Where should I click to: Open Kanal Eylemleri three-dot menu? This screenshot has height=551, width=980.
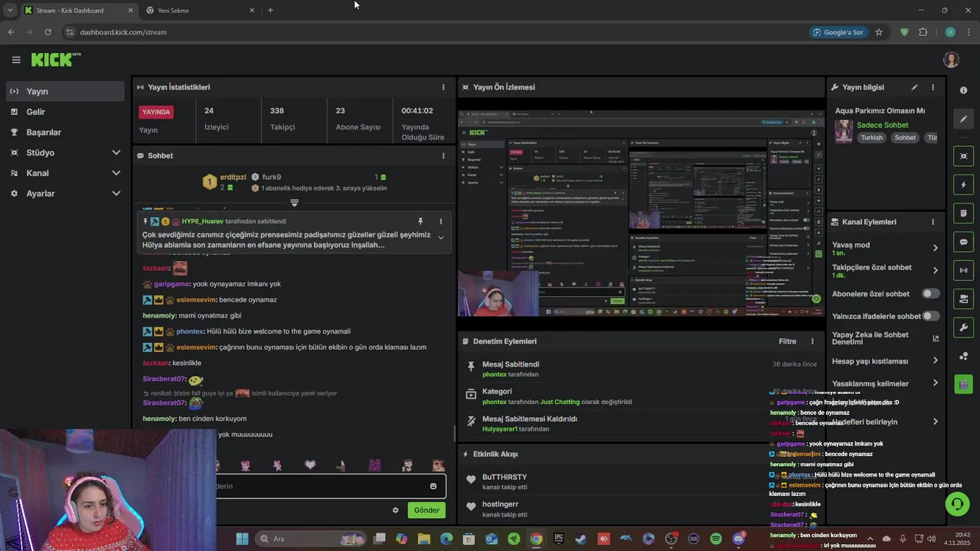(933, 222)
